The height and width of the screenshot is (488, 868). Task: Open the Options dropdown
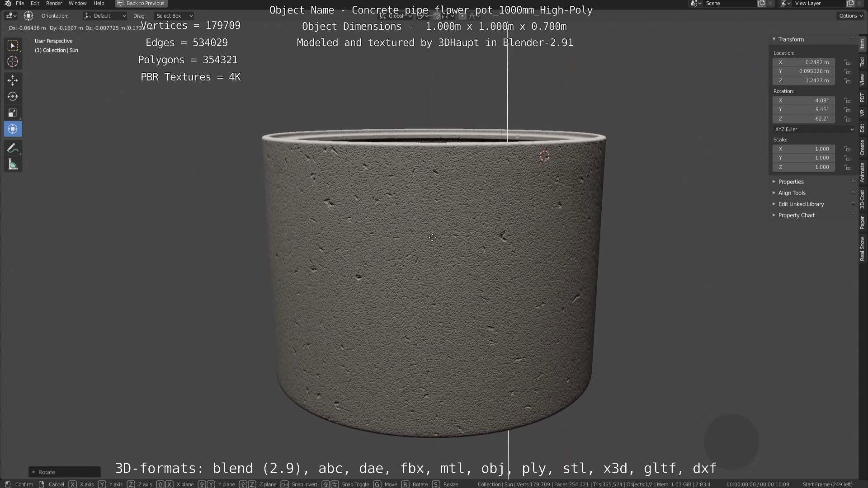(851, 16)
